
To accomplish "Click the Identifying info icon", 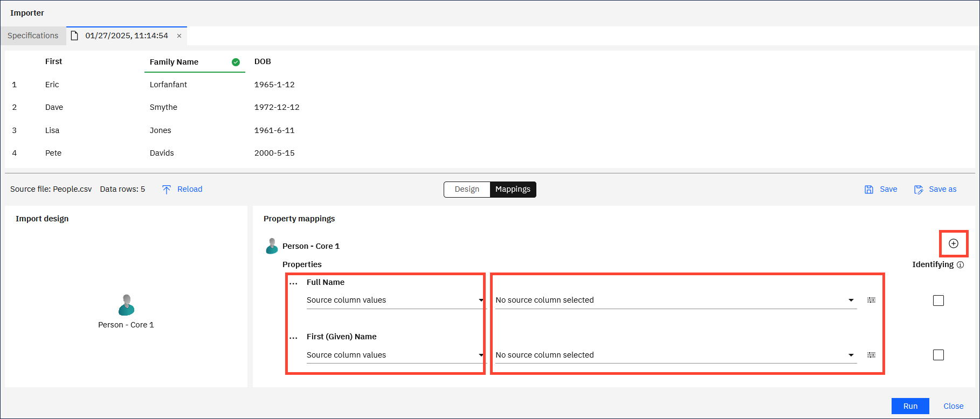I will pyautogui.click(x=960, y=264).
